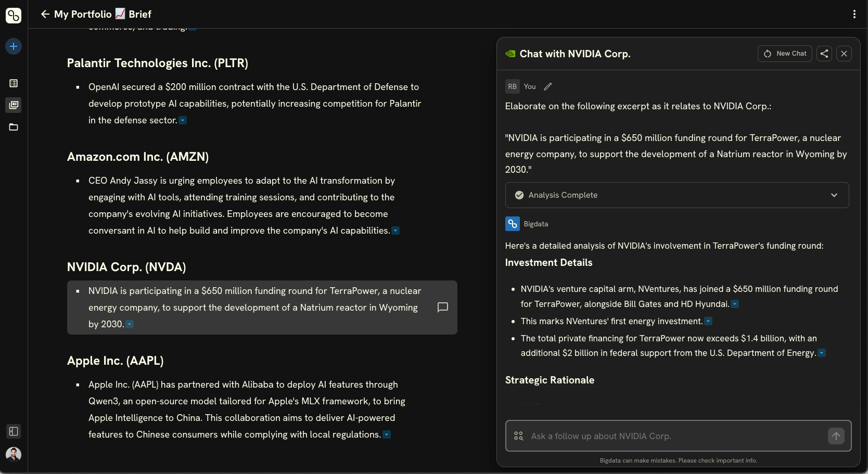
Task: Click the Bigdata responder avatar icon
Action: [513, 224]
